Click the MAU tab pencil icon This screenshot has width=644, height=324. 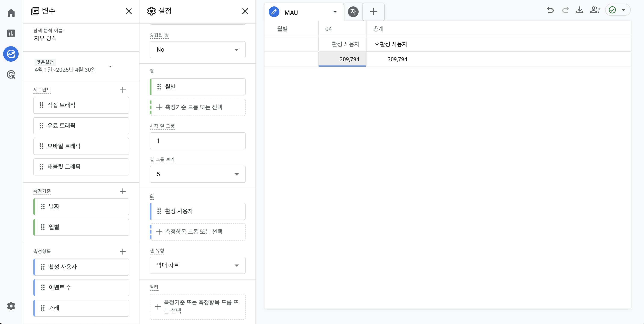274,12
